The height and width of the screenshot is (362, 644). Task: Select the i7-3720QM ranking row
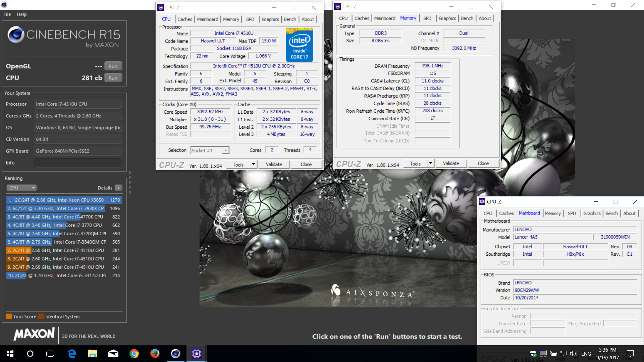click(64, 233)
